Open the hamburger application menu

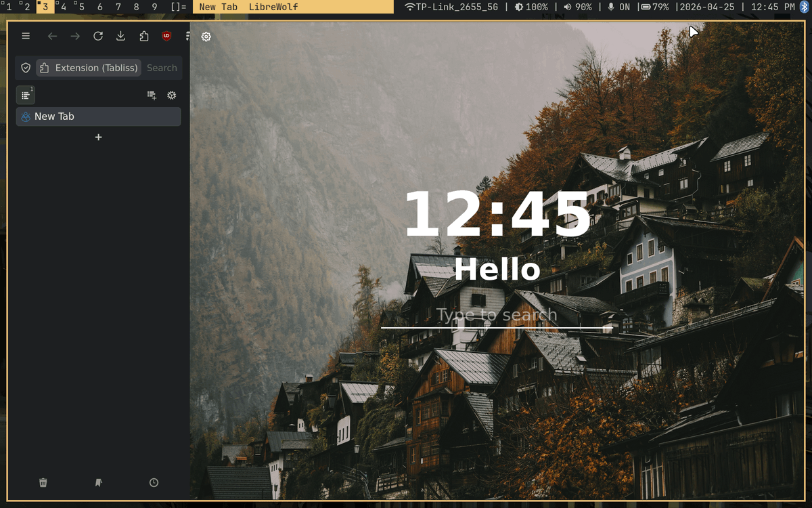(26, 36)
